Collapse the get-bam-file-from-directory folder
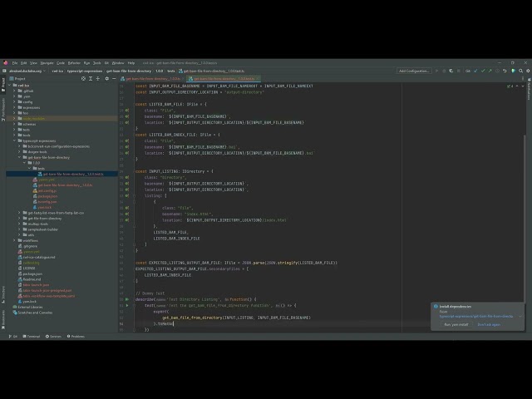 tap(19, 157)
